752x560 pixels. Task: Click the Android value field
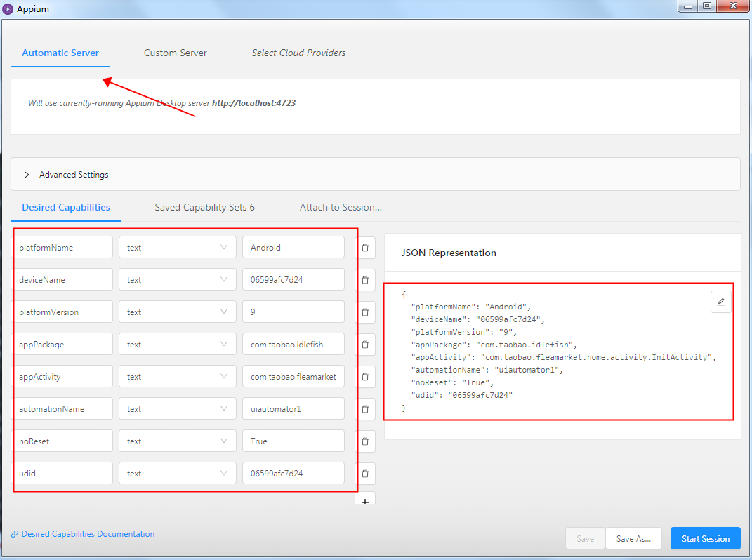tap(293, 248)
